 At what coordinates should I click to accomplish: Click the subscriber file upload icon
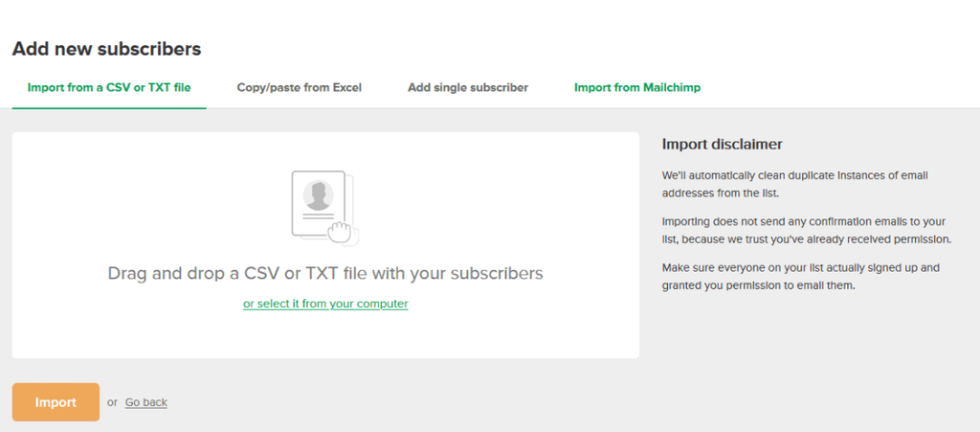[x=325, y=208]
